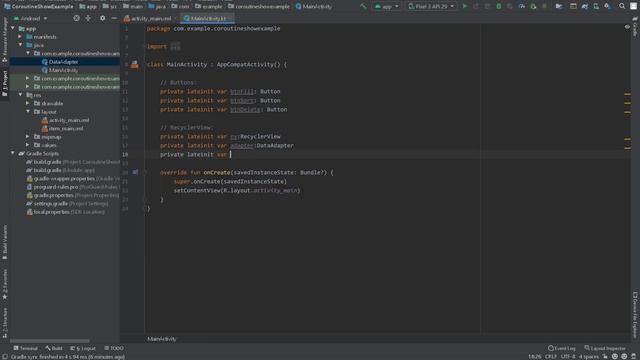Select MainActivity file in project tree
The image size is (640, 360).
pos(63,70)
